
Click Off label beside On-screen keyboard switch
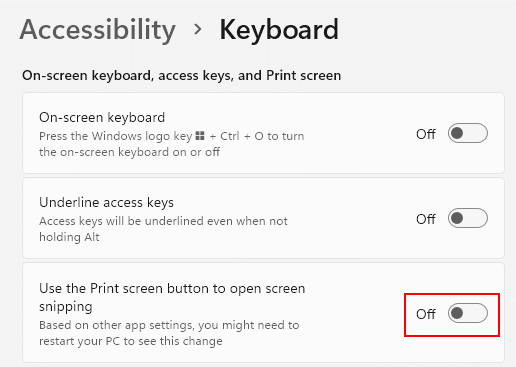click(x=426, y=134)
